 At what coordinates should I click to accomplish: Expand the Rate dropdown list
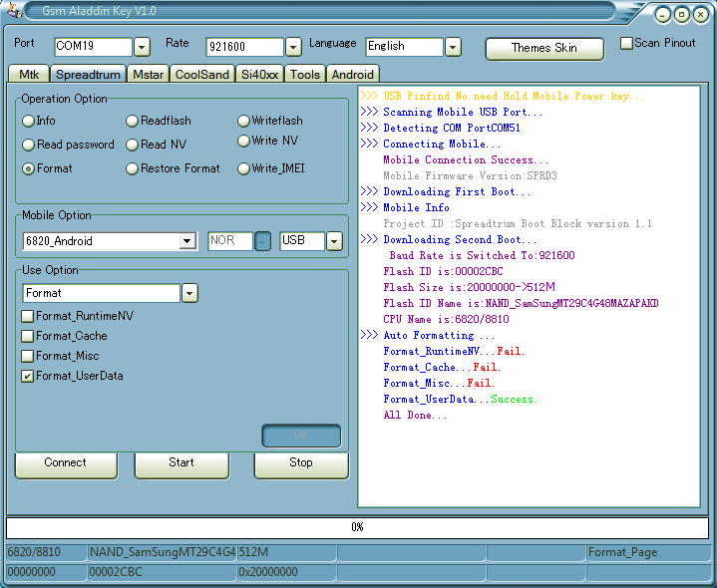coord(293,47)
